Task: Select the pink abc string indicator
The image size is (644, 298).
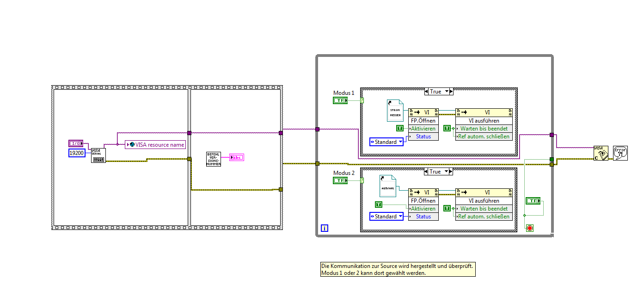Action: coord(236,157)
